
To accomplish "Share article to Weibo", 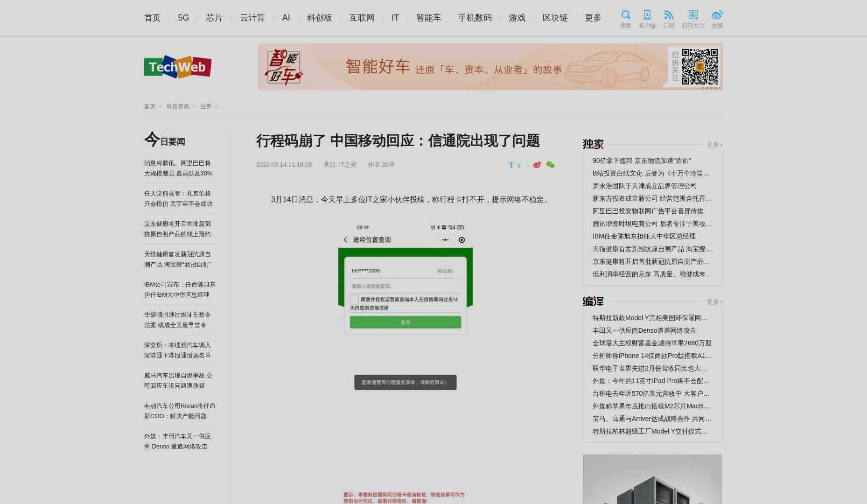I will [537, 165].
